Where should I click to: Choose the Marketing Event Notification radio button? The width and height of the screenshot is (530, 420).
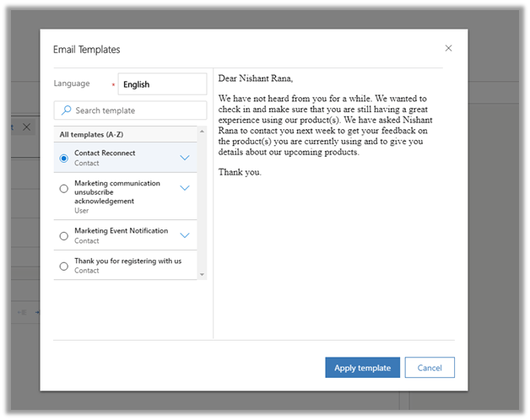pyautogui.click(x=64, y=236)
